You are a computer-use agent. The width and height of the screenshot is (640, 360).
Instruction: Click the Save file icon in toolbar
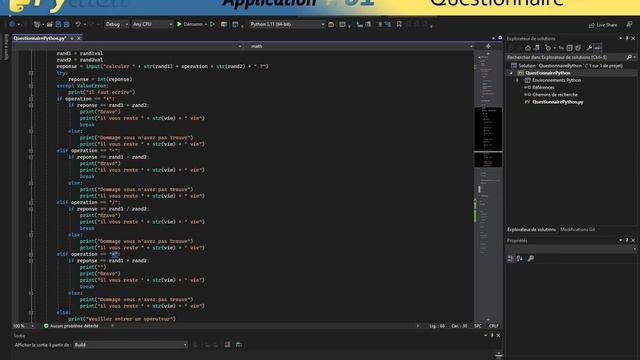tap(58, 24)
